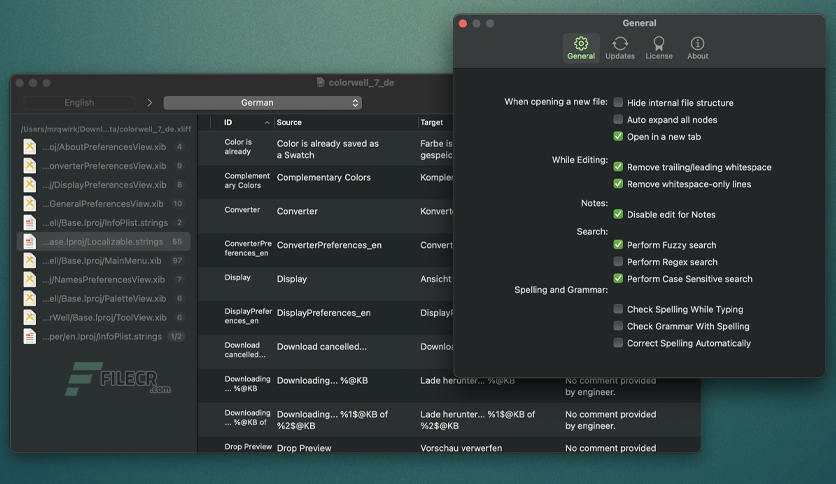Select ID cell 'Drop Preview'
The width and height of the screenshot is (836, 484).
tap(248, 447)
